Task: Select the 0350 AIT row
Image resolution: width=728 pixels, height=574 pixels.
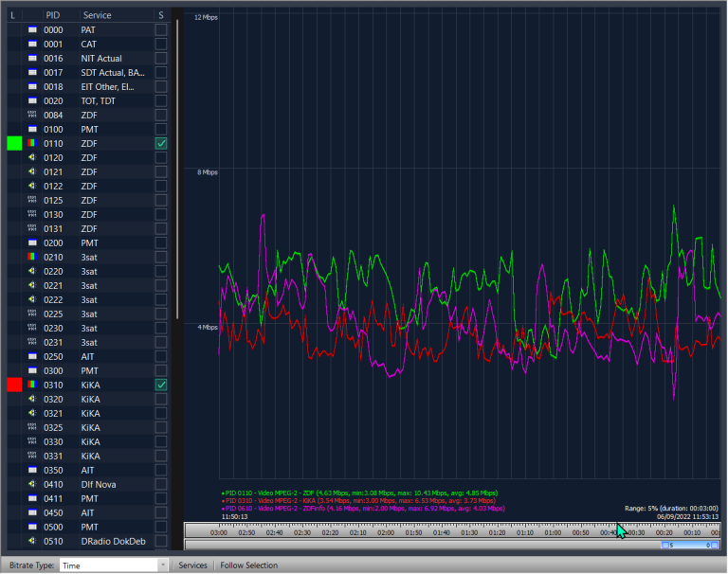Action: [x=88, y=470]
